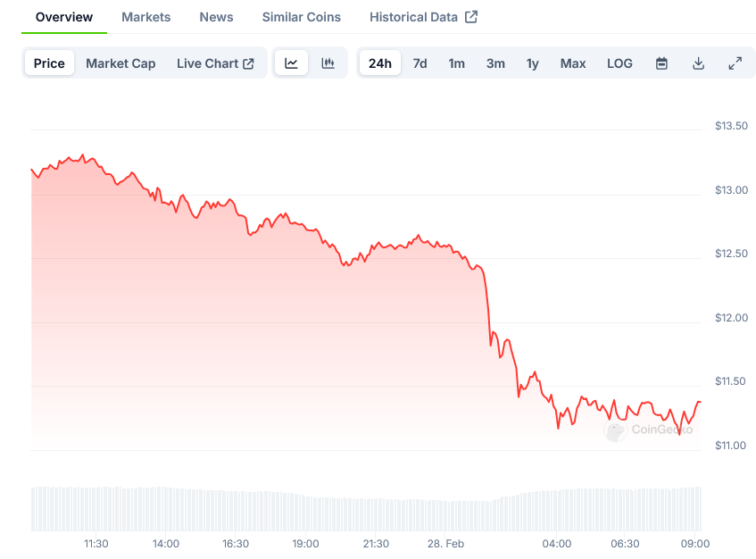This screenshot has width=756, height=559.
Task: Toggle the Price chart mode
Action: click(x=49, y=63)
